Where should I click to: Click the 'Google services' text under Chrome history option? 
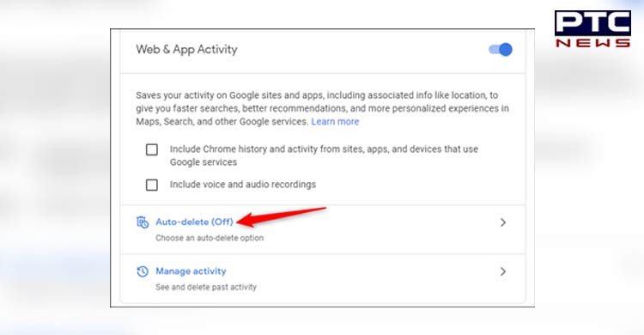tap(204, 162)
